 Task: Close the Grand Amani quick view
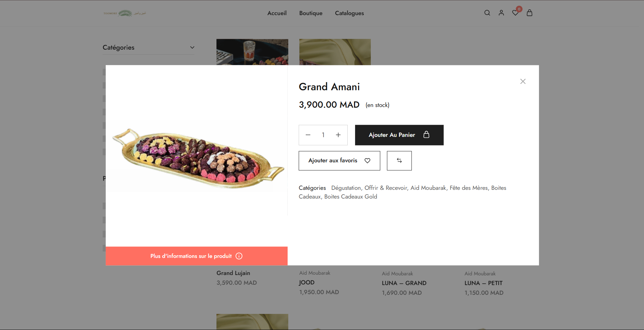pos(523,81)
